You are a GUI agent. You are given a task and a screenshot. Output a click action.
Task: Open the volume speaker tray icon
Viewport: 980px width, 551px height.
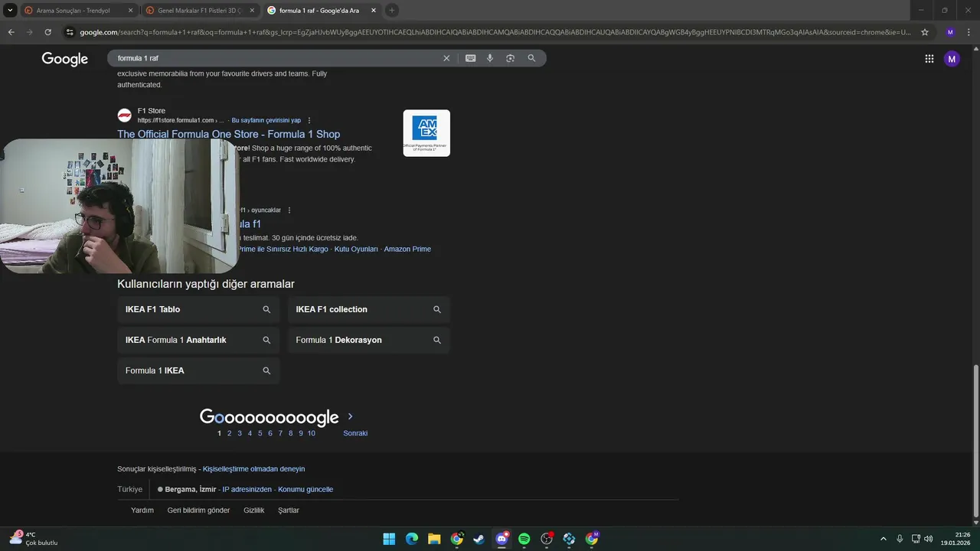tap(929, 539)
